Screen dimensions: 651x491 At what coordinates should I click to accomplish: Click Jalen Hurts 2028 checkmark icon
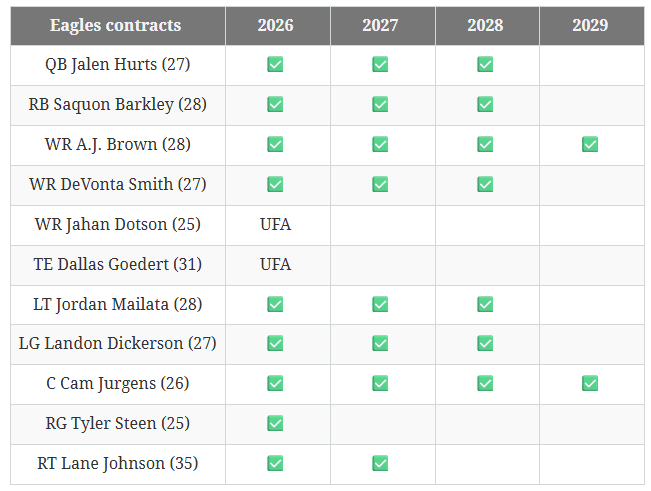[485, 65]
